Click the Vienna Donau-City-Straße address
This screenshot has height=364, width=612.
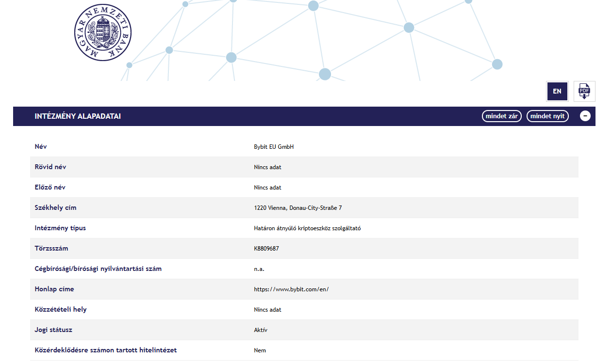click(298, 208)
